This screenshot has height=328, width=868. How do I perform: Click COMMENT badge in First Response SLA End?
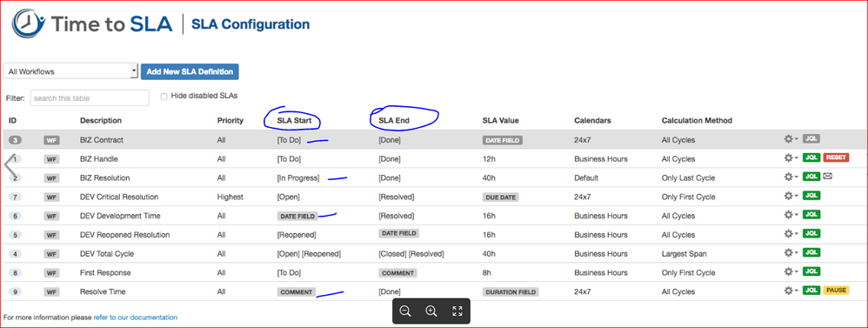pyautogui.click(x=398, y=272)
